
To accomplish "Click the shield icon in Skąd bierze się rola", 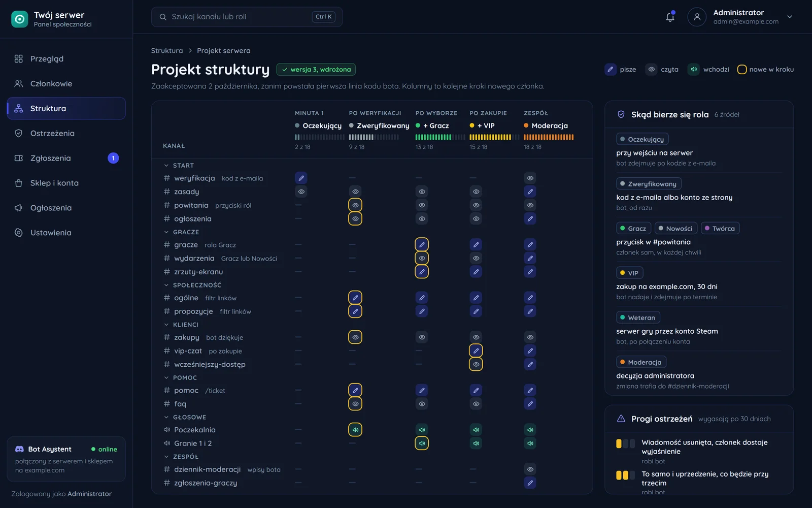I will [621, 115].
